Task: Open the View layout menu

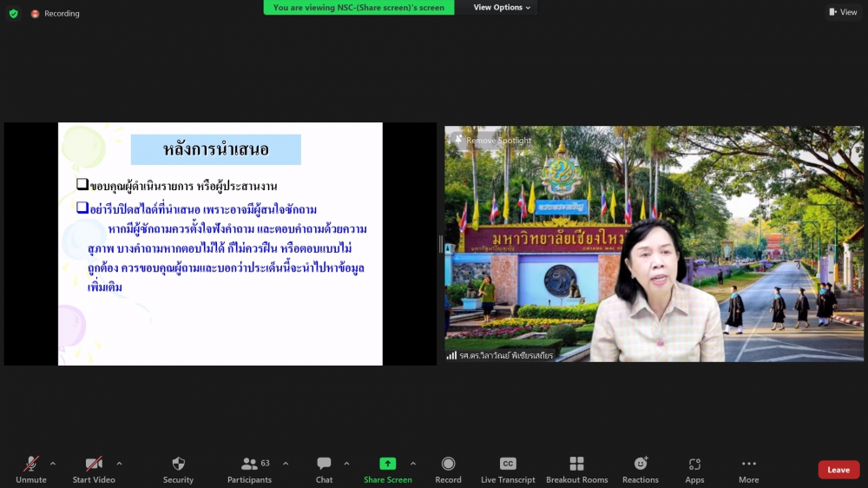Action: click(843, 12)
